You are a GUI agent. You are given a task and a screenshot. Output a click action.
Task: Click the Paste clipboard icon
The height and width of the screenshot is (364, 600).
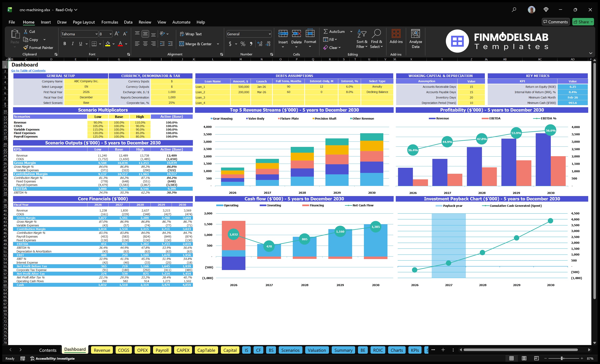tap(15, 34)
